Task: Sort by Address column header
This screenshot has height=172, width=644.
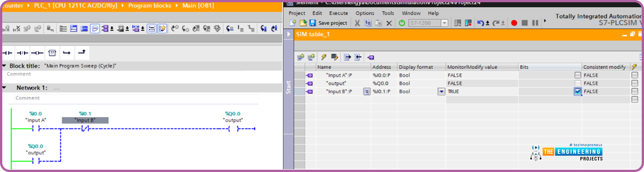Action: click(x=384, y=67)
